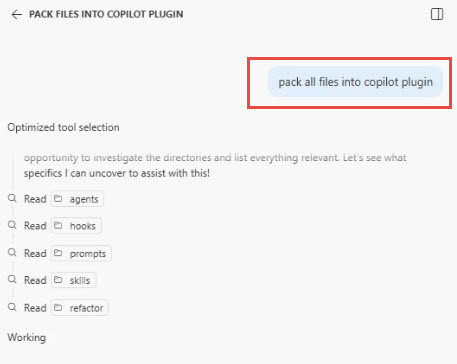This screenshot has width=457, height=364.
Task: Click the search icon beside Read prompts
Action: (12, 252)
